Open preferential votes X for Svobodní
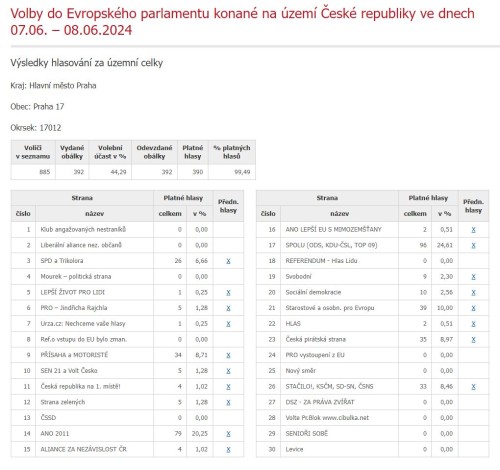The width and height of the screenshot is (500, 470). click(473, 277)
